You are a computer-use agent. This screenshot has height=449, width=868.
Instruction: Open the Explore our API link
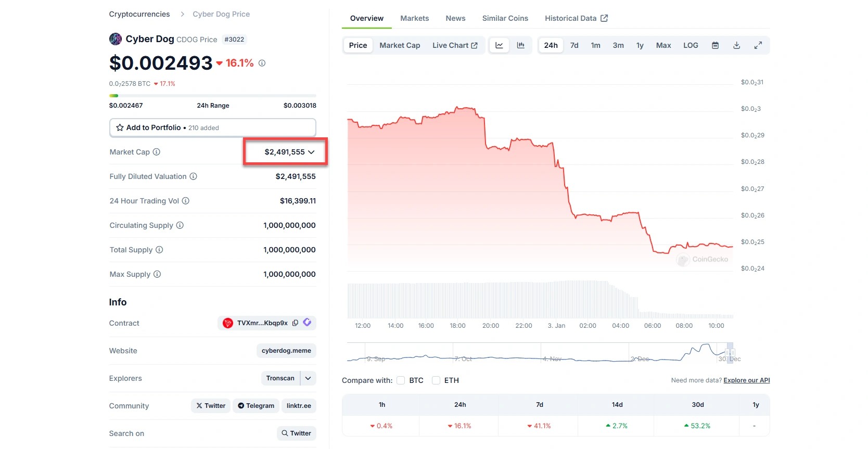click(x=746, y=380)
